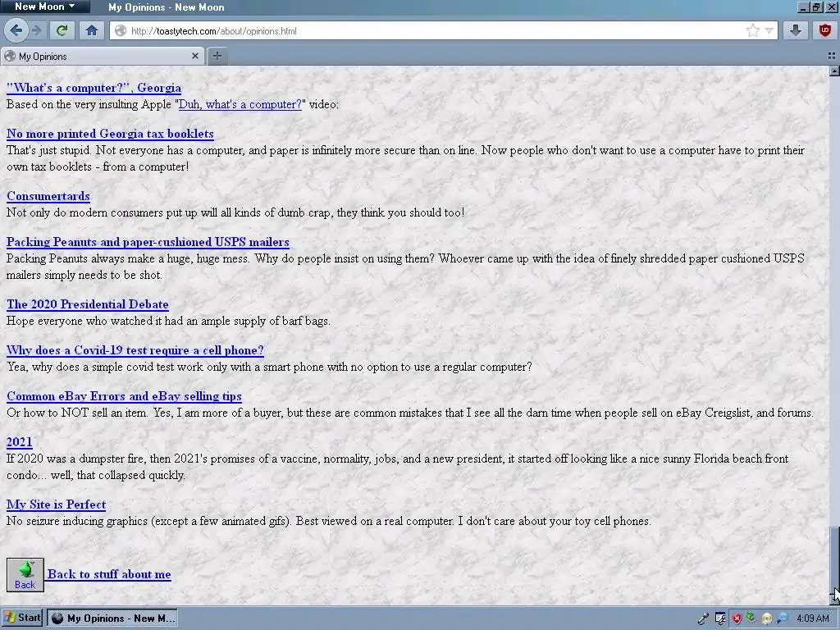
Task: Minimize the New Moon browser window
Action: 802,7
